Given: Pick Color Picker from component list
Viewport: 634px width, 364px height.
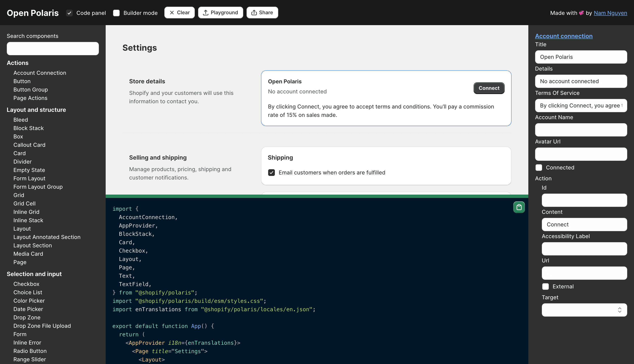Looking at the screenshot, I should pyautogui.click(x=29, y=301).
